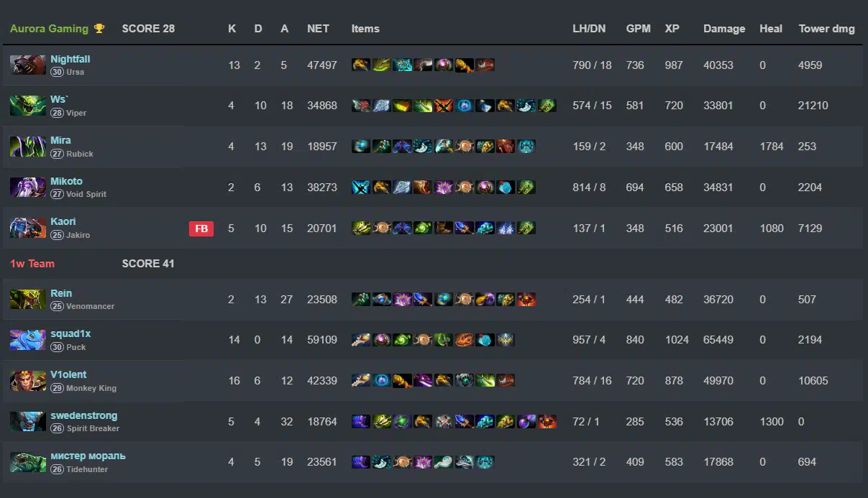Select squad1x's Puck hero portrait
This screenshot has height=498, width=868.
tap(28, 340)
